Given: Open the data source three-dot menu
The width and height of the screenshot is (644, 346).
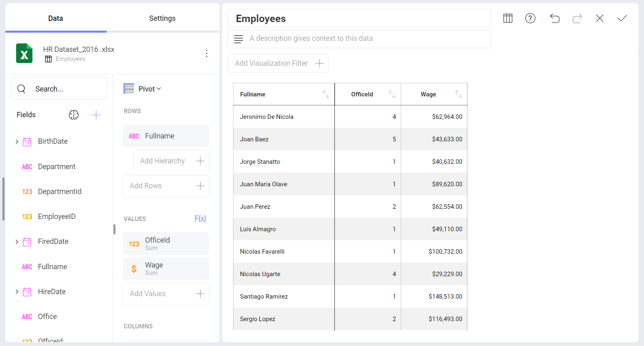Looking at the screenshot, I should [x=207, y=54].
